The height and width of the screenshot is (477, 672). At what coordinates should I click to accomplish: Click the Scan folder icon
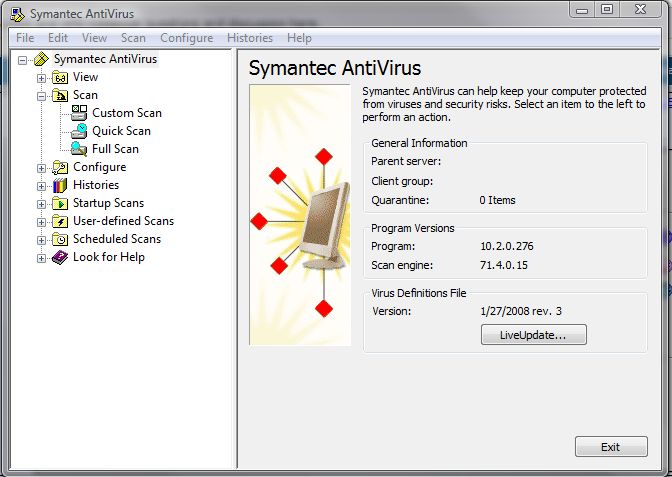click(x=60, y=95)
